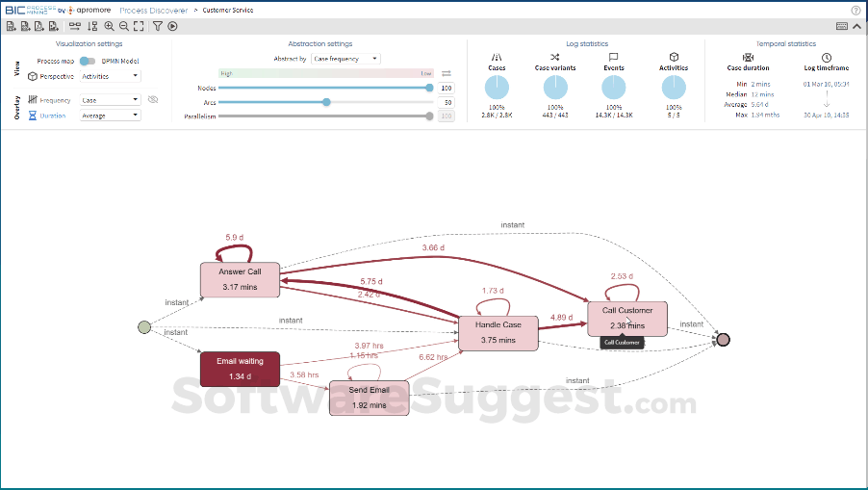
Task: Click the Nodes value input field
Action: [446, 88]
